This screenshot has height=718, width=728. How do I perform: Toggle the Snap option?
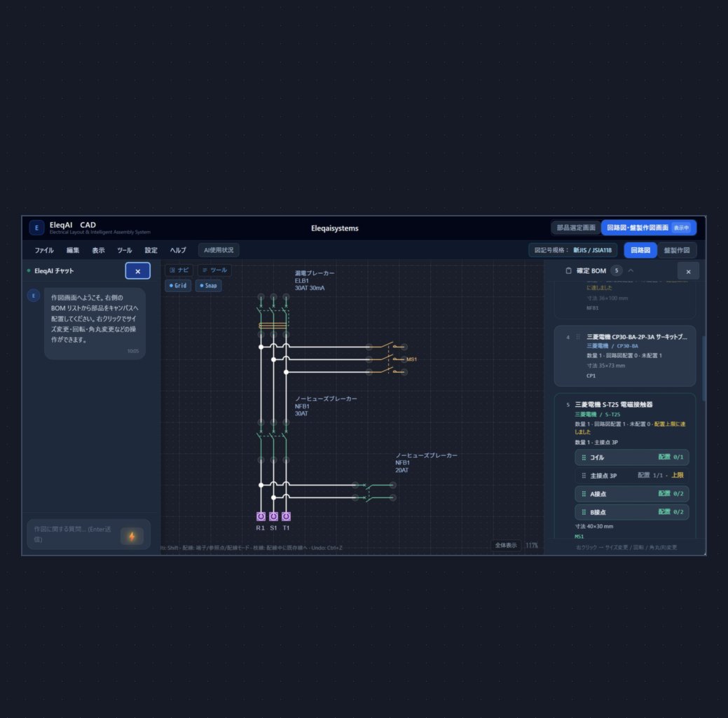(209, 286)
